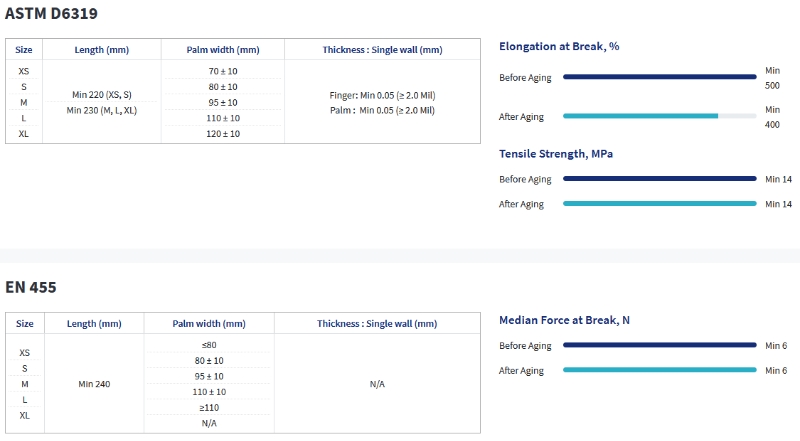800x441 pixels.
Task: Select the "Median Force at Break, N" title
Action: point(564,320)
